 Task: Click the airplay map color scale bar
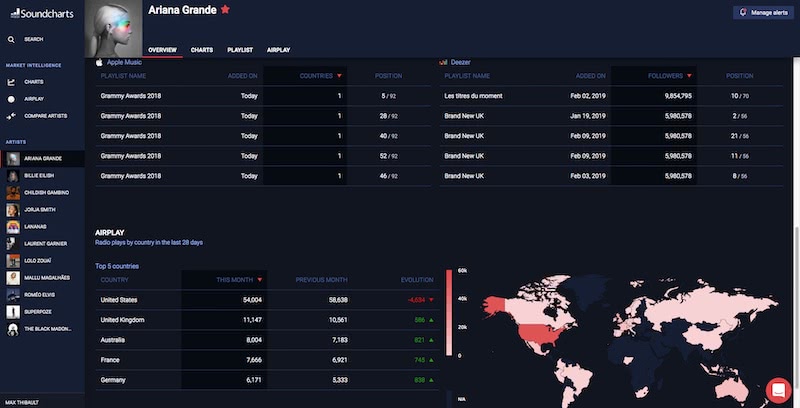pyautogui.click(x=449, y=312)
